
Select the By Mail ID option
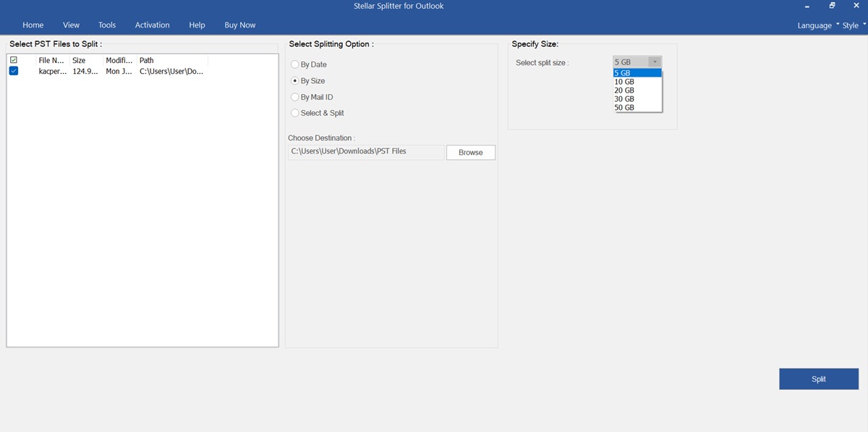point(312,97)
